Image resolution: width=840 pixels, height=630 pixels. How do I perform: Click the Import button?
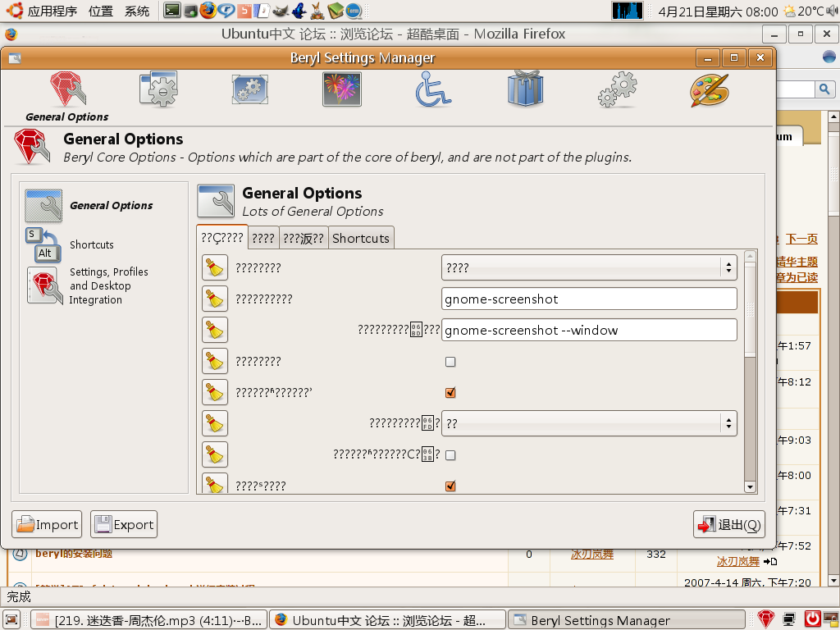click(47, 524)
